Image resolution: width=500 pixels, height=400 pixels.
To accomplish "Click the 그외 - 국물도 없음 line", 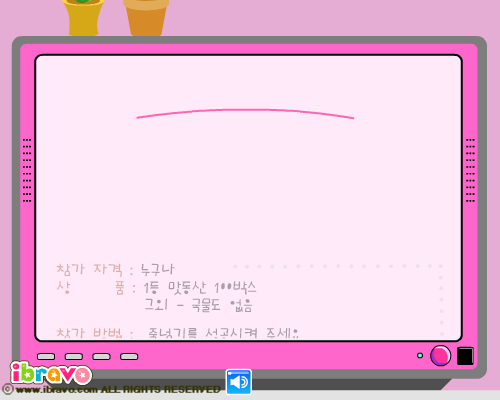I will [198, 305].
